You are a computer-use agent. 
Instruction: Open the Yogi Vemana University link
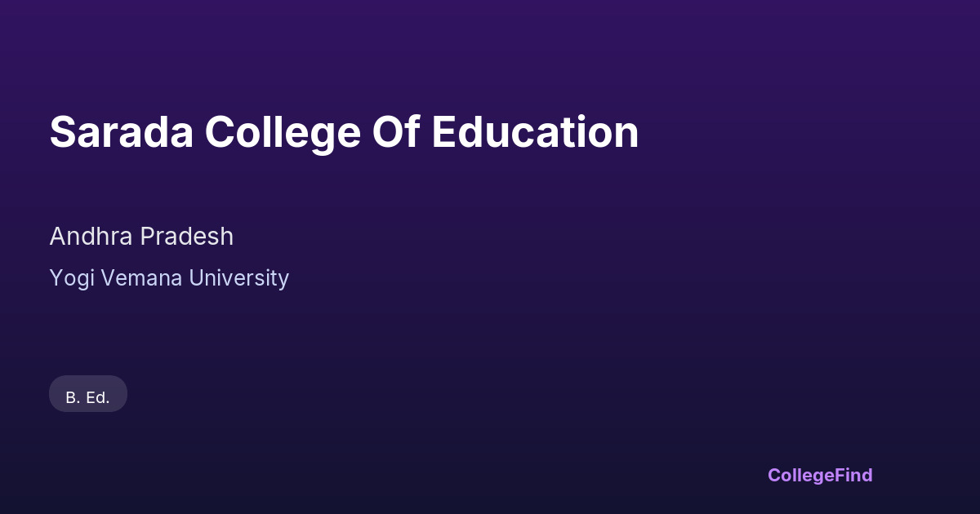click(x=169, y=278)
